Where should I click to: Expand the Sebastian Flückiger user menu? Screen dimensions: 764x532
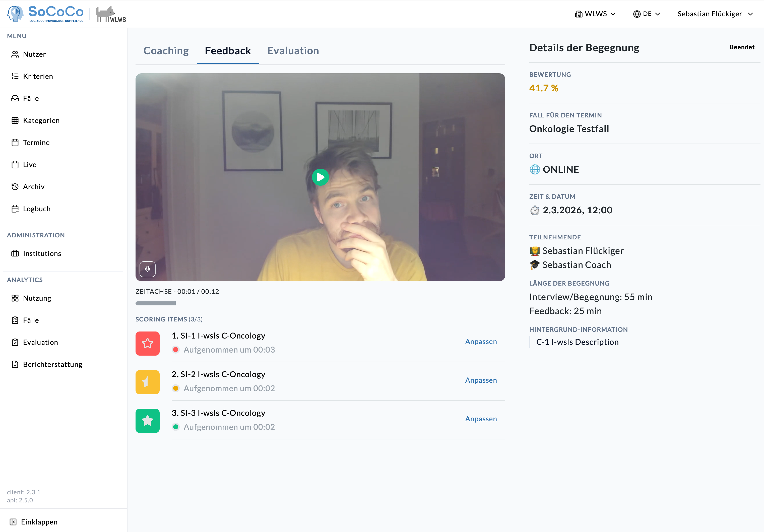pos(715,14)
